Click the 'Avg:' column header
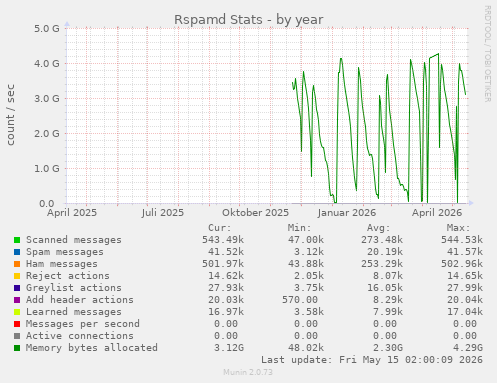The height and width of the screenshot is (383, 497). [x=379, y=228]
